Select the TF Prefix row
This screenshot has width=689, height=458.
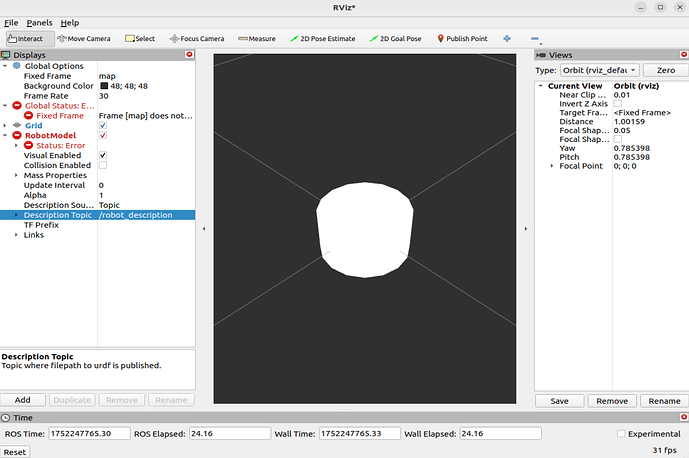(98, 225)
